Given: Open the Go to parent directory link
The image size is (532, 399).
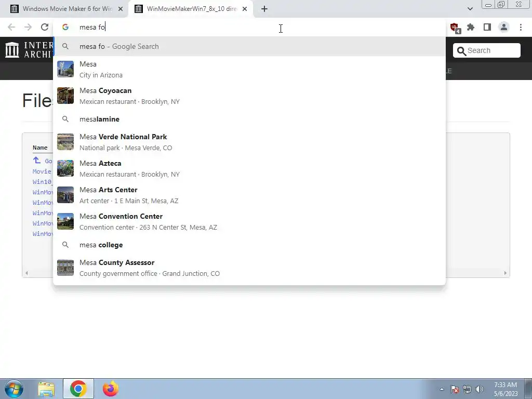Looking at the screenshot, I should point(43,161).
